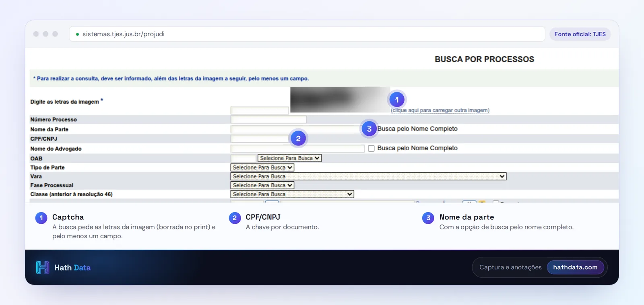
Task: Click the 'Nome do Advogado' label
Action: click(56, 149)
